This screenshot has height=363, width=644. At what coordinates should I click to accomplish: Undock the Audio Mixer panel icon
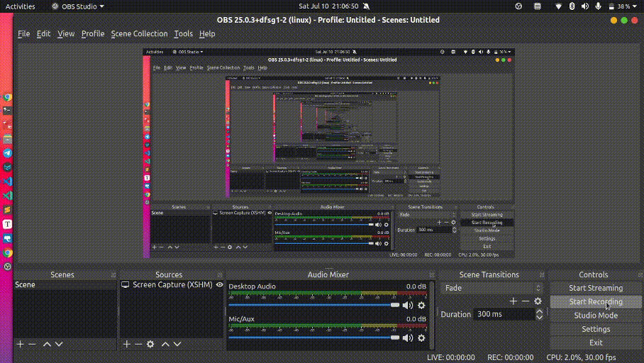[432, 274]
